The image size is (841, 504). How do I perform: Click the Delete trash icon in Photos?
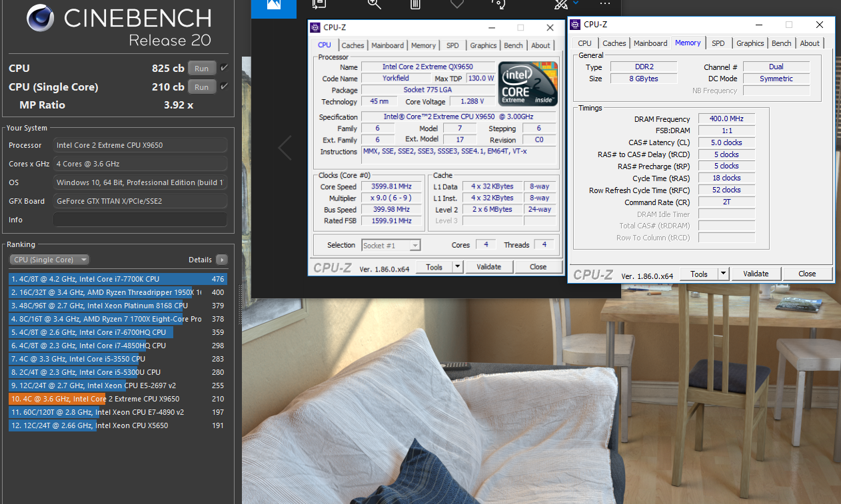[x=415, y=4]
